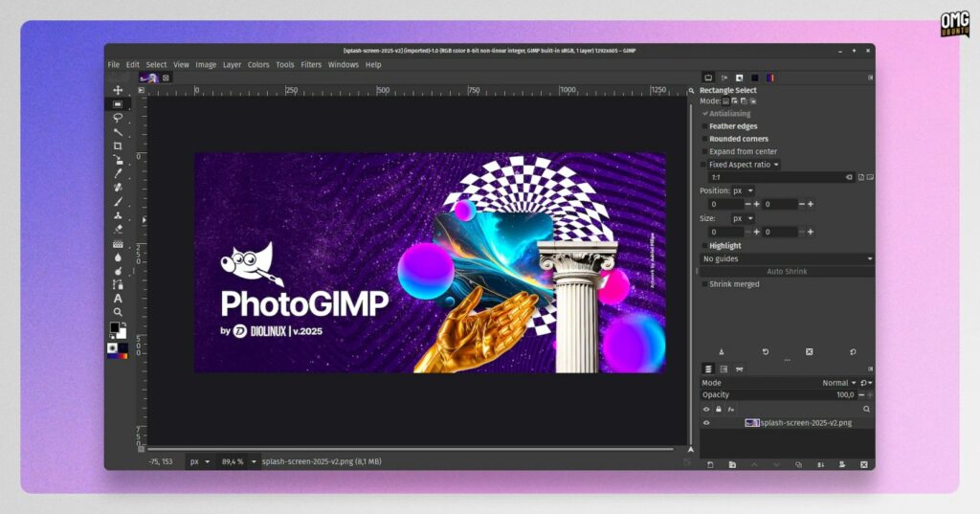Adjust the layer Opacity slider

click(778, 395)
